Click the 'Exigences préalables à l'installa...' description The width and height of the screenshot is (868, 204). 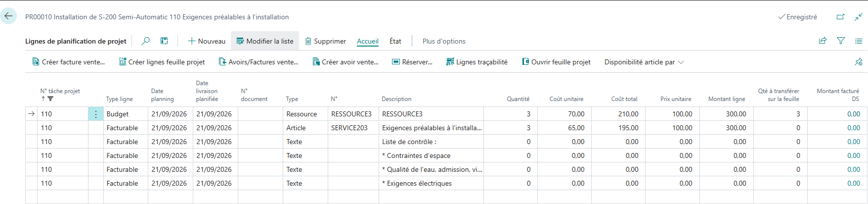coord(431,128)
